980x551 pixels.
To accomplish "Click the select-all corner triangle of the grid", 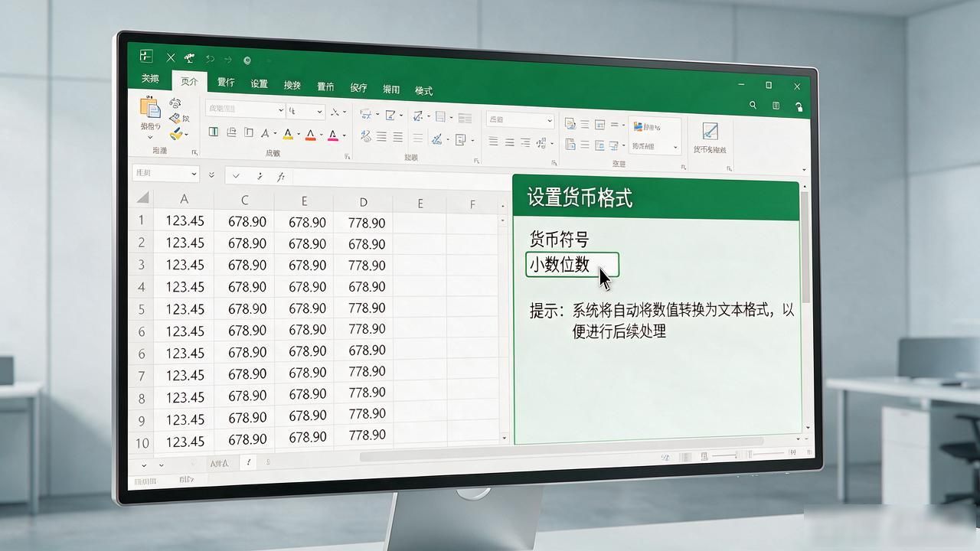I will click(x=142, y=198).
